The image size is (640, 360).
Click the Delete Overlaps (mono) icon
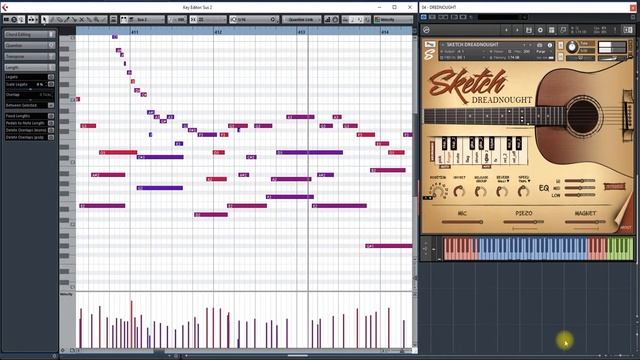click(51, 130)
